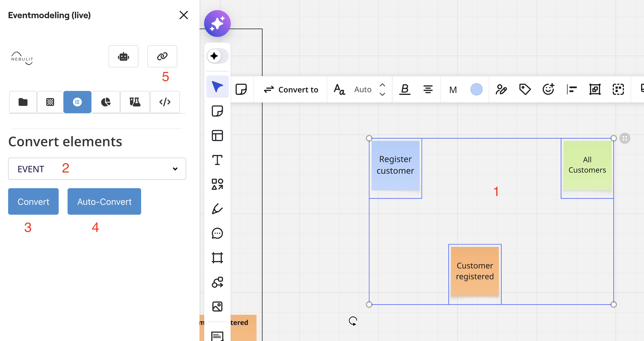Open the EVENT element type dropdown
The image size is (644, 341).
pos(97,169)
